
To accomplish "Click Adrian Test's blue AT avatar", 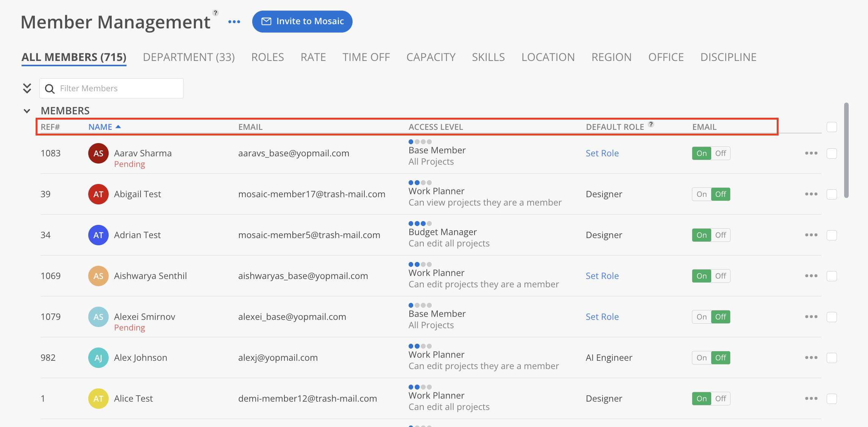I will 98,235.
